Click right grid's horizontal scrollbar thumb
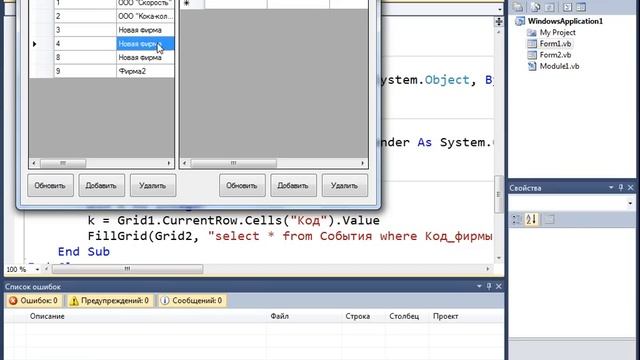 coord(233,163)
